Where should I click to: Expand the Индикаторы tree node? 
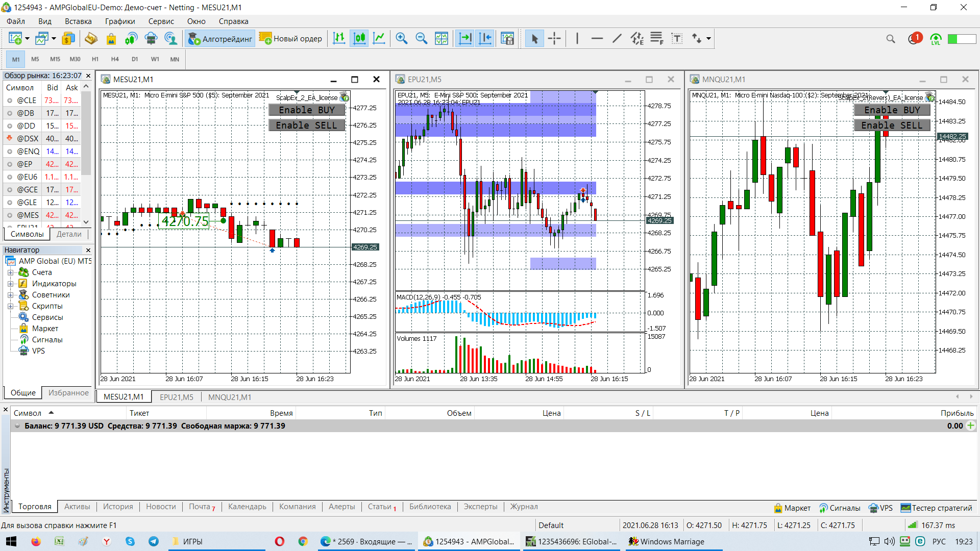click(x=10, y=284)
